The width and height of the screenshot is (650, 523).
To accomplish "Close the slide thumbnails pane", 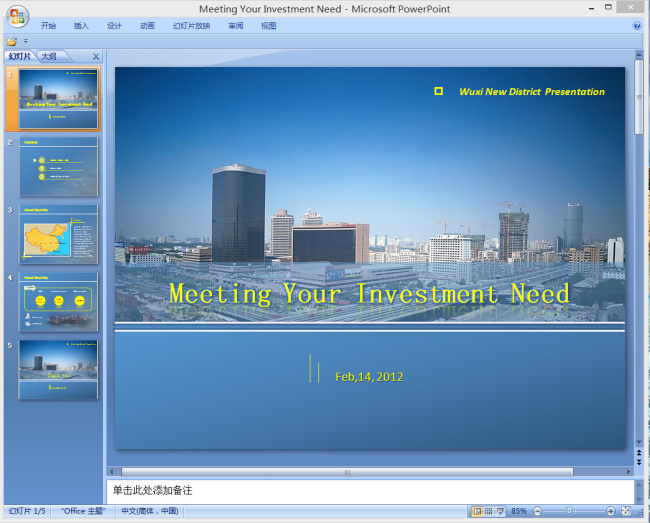I will 96,57.
